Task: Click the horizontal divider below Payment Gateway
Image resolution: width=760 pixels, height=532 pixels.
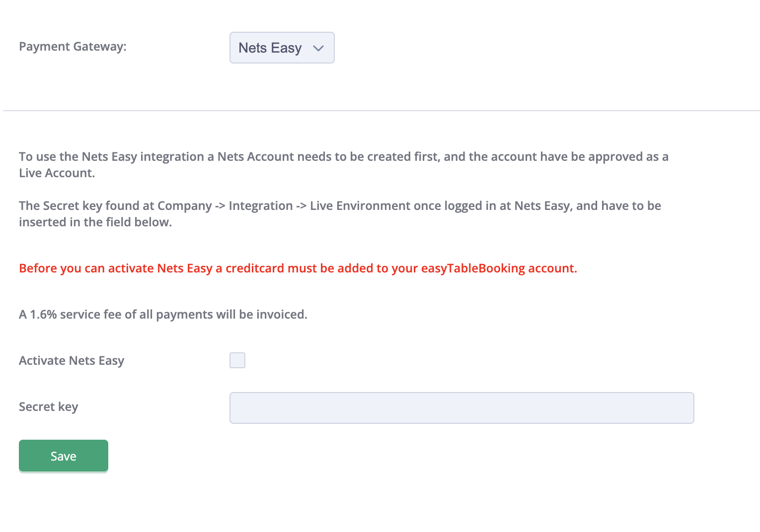Action: coord(381,111)
